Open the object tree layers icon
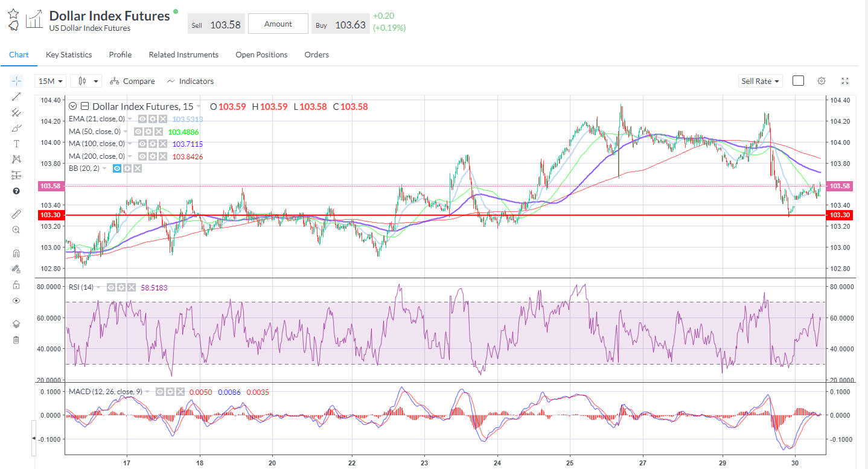The image size is (868, 469). coord(16,324)
